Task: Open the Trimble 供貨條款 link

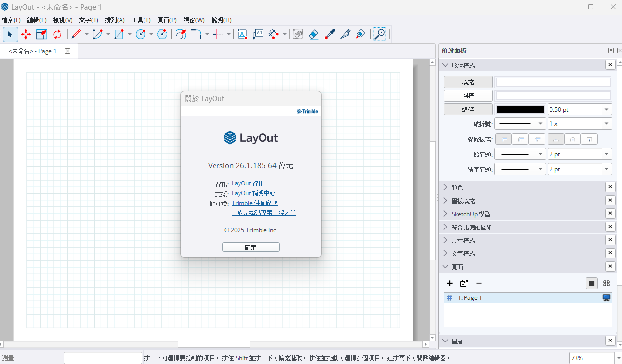Action: coord(255,203)
